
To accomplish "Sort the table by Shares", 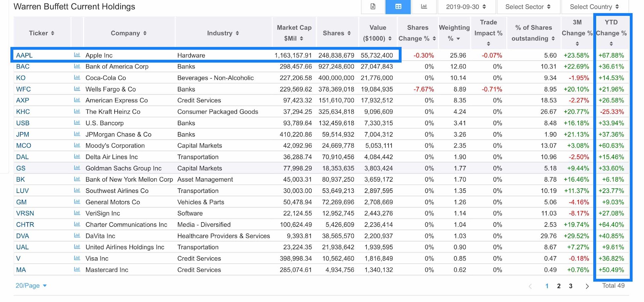I will pos(337,33).
